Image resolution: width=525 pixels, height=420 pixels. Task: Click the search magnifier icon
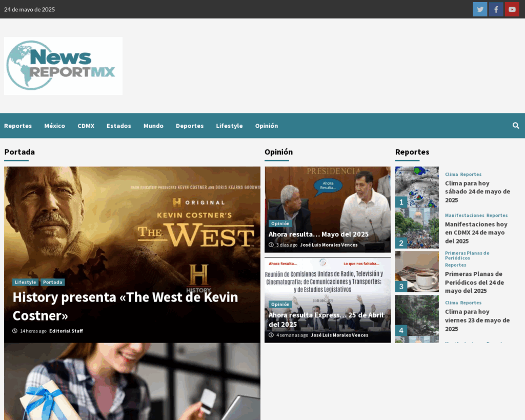point(516,125)
